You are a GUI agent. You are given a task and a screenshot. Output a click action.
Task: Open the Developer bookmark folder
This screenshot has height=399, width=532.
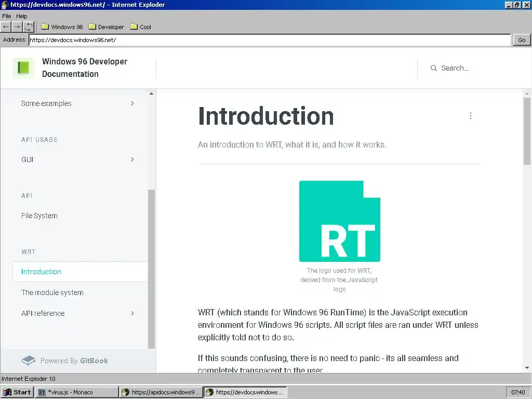[x=106, y=27]
